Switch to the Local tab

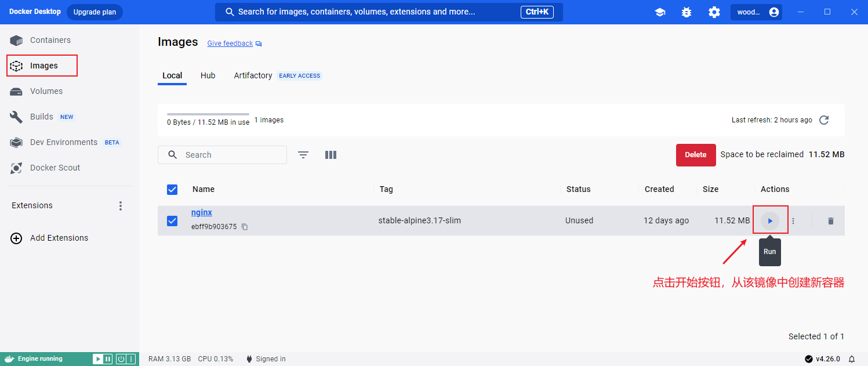tap(172, 75)
